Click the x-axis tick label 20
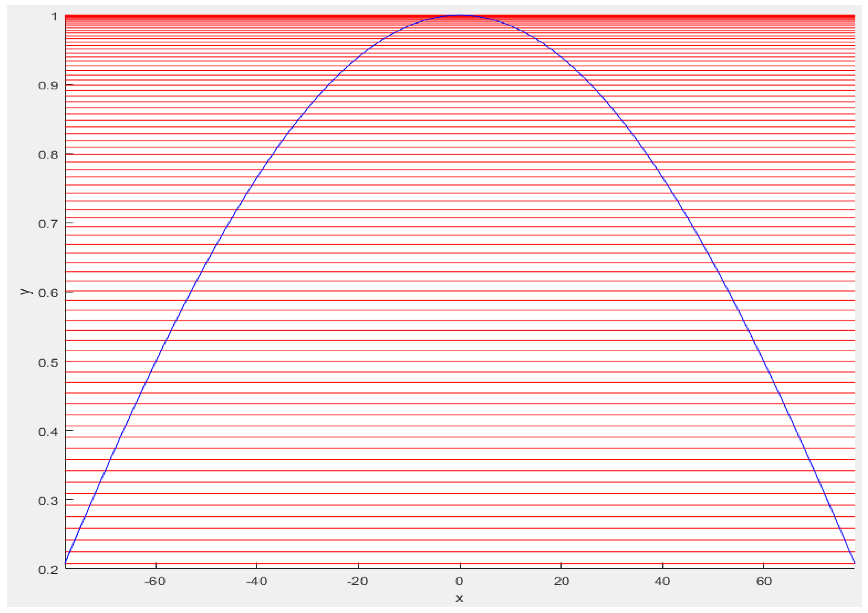868x613 pixels. [561, 581]
